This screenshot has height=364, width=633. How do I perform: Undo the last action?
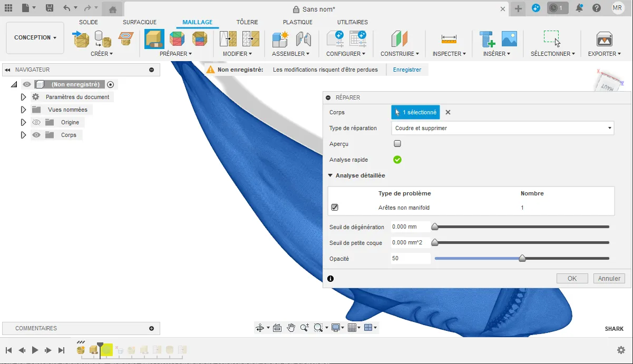66,8
